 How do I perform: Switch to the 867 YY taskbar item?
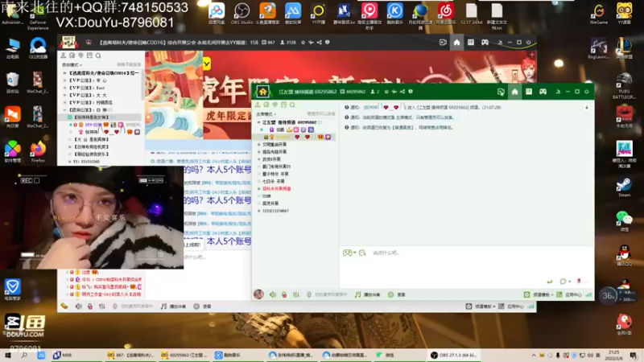click(x=131, y=355)
